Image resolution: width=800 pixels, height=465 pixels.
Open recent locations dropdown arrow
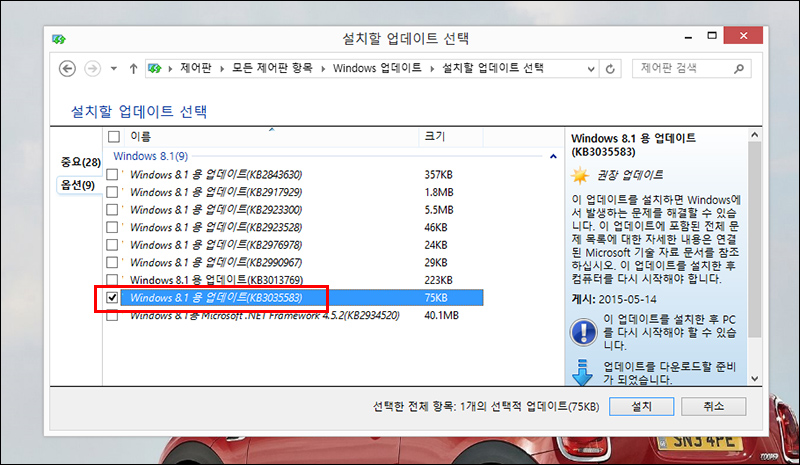[114, 68]
